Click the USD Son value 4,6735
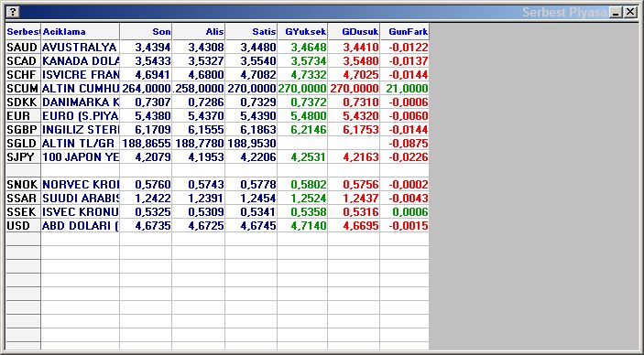 point(146,226)
